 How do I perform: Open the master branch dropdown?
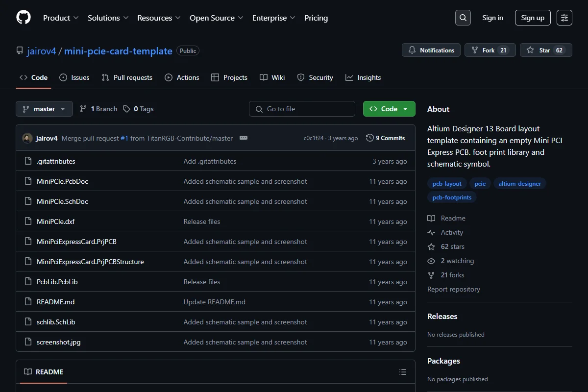(44, 109)
